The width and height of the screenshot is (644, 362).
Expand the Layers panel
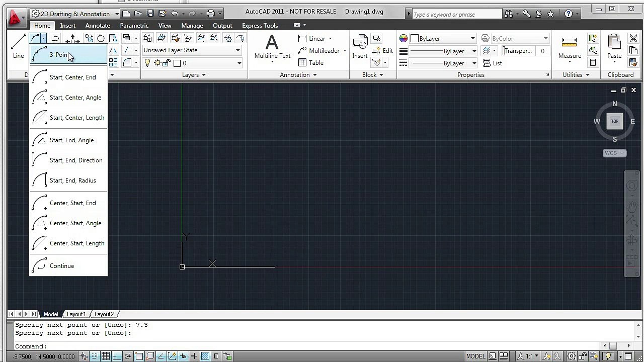pyautogui.click(x=194, y=75)
